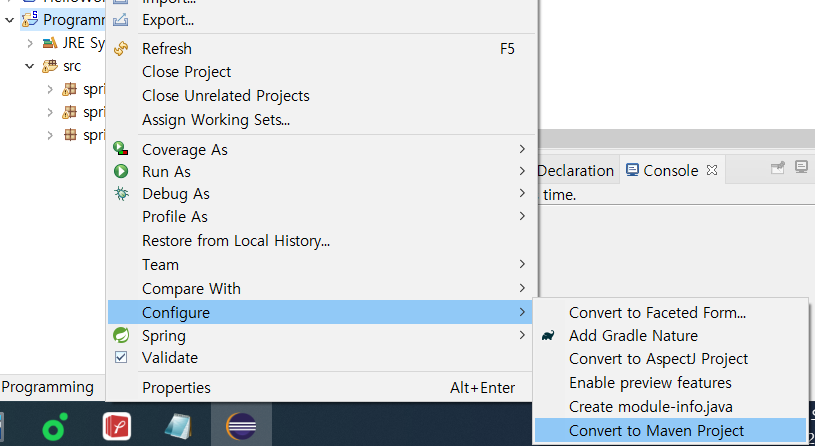
Task: Select Close Unrelated Projects
Action: 320,96
